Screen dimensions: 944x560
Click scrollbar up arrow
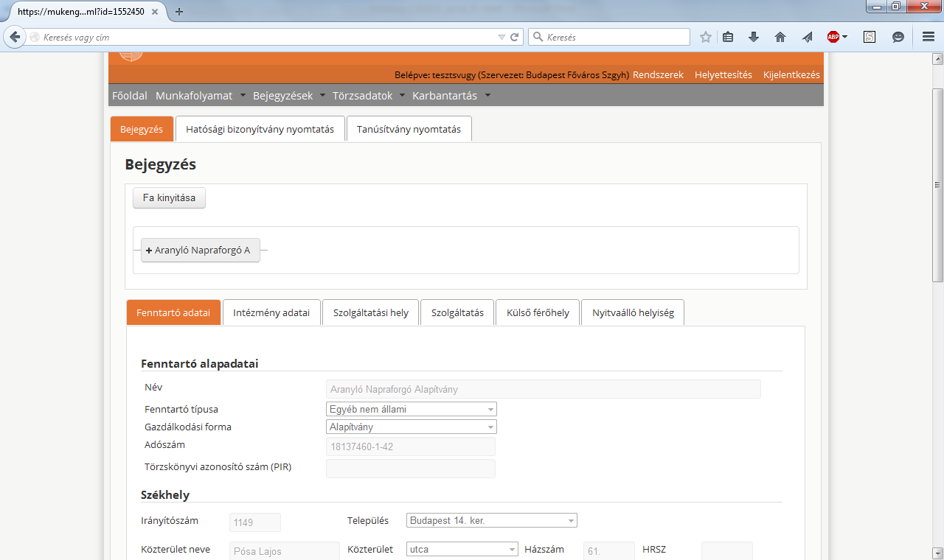pos(937,57)
